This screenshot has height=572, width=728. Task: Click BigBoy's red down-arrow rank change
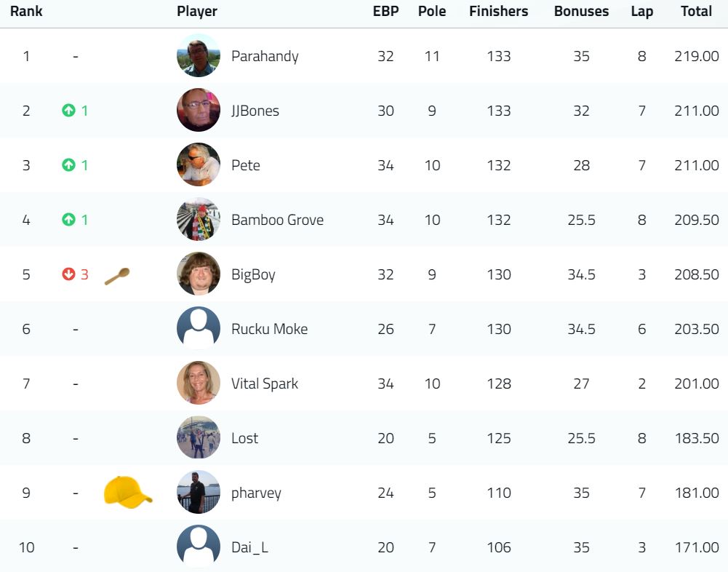(75, 274)
